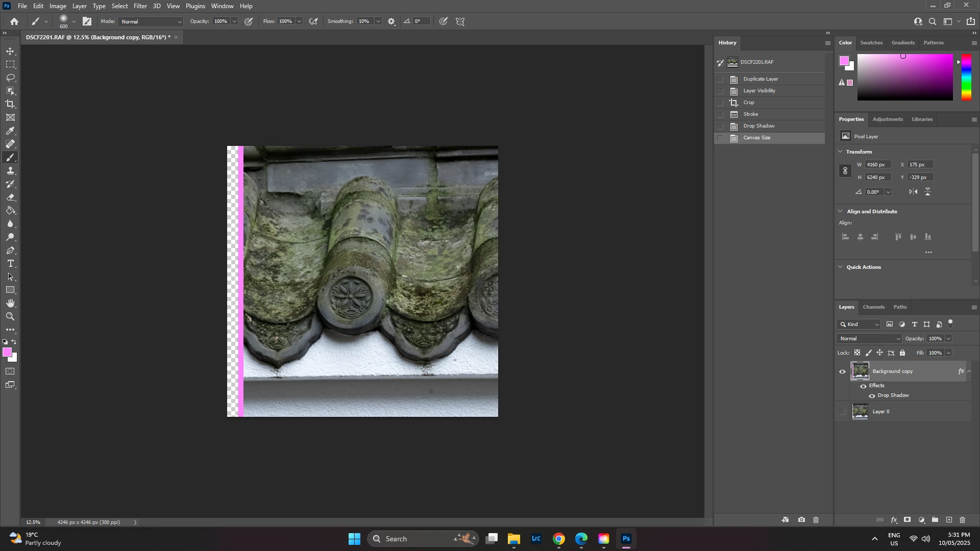Select the Zoom tool
This screenshot has width=980, height=551.
pyautogui.click(x=10, y=317)
